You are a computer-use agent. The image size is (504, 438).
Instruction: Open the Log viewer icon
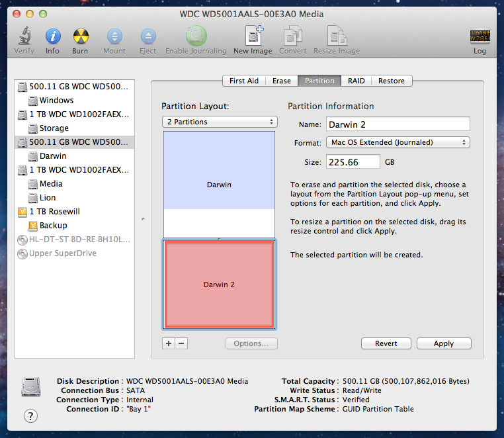(x=480, y=36)
